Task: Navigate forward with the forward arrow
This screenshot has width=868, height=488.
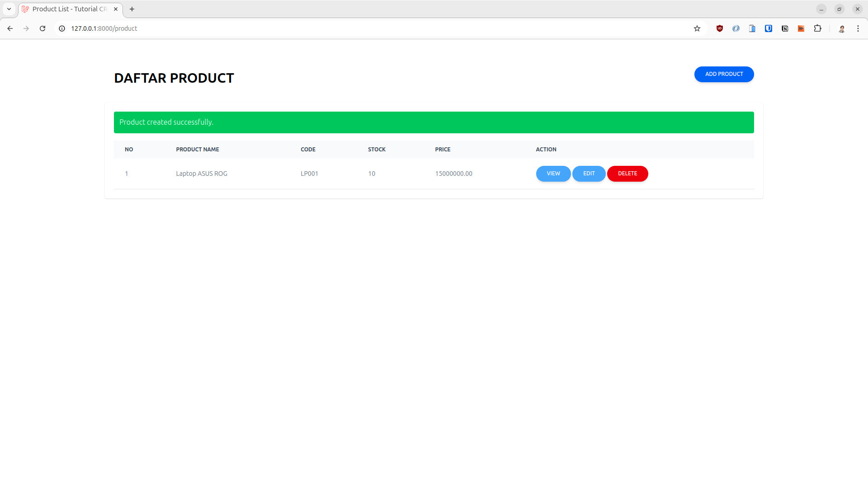Action: tap(26, 28)
